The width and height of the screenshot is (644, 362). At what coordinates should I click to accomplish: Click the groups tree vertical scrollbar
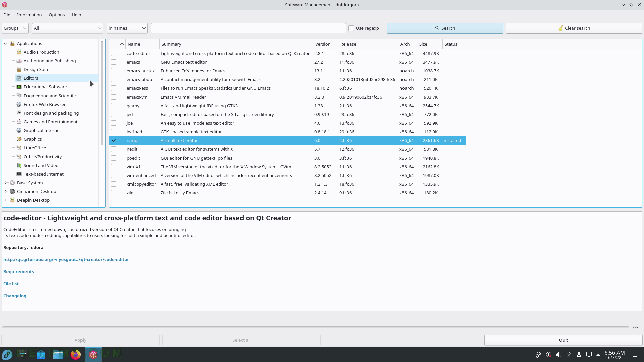tap(102, 93)
